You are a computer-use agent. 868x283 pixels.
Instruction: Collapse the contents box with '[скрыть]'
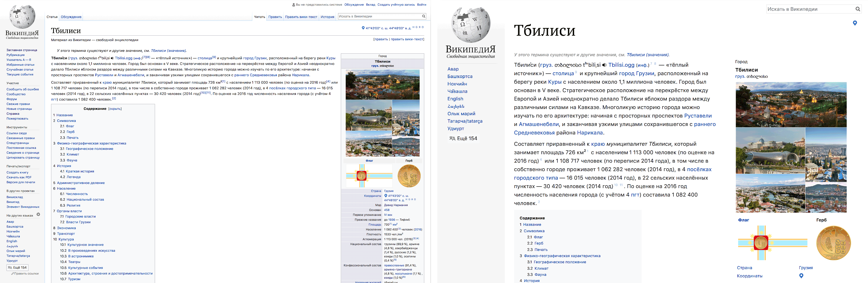click(x=115, y=109)
